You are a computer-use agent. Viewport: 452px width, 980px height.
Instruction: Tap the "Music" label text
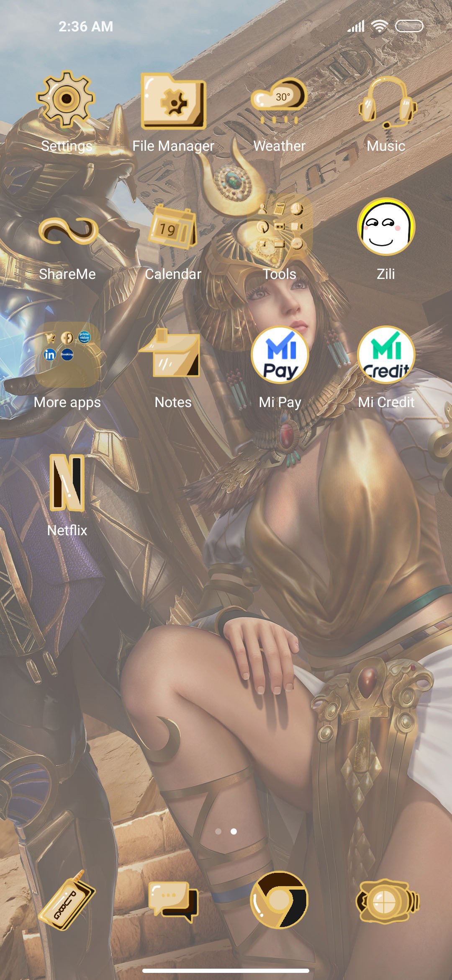coord(386,146)
